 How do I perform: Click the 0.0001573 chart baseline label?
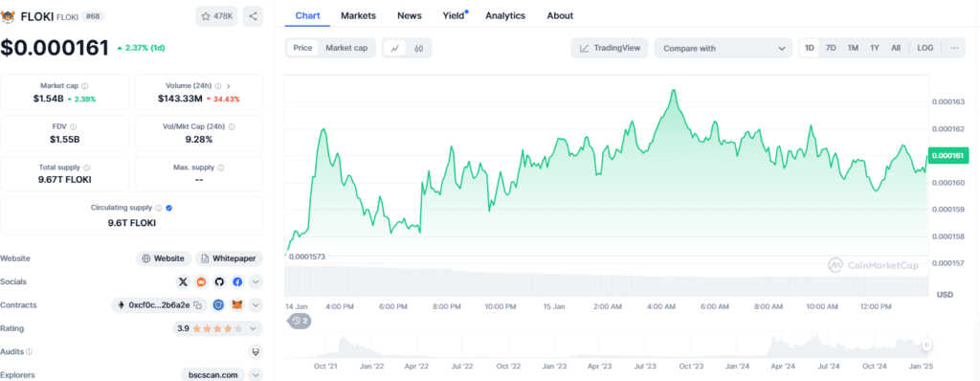pos(308,258)
